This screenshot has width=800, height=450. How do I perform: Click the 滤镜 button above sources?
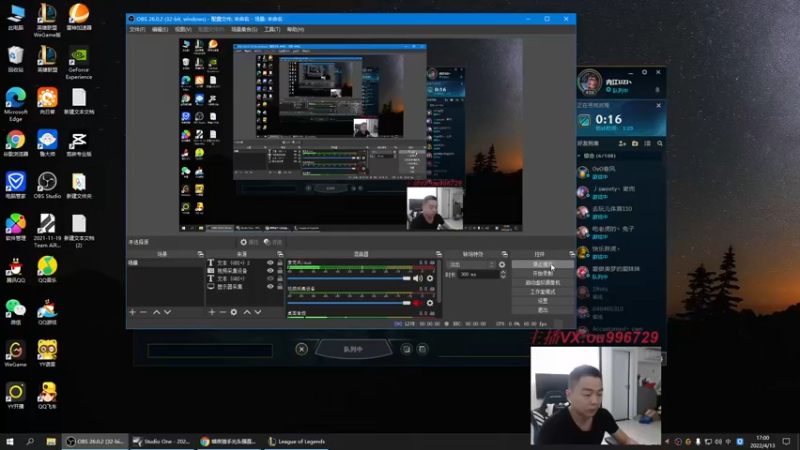[x=273, y=242]
